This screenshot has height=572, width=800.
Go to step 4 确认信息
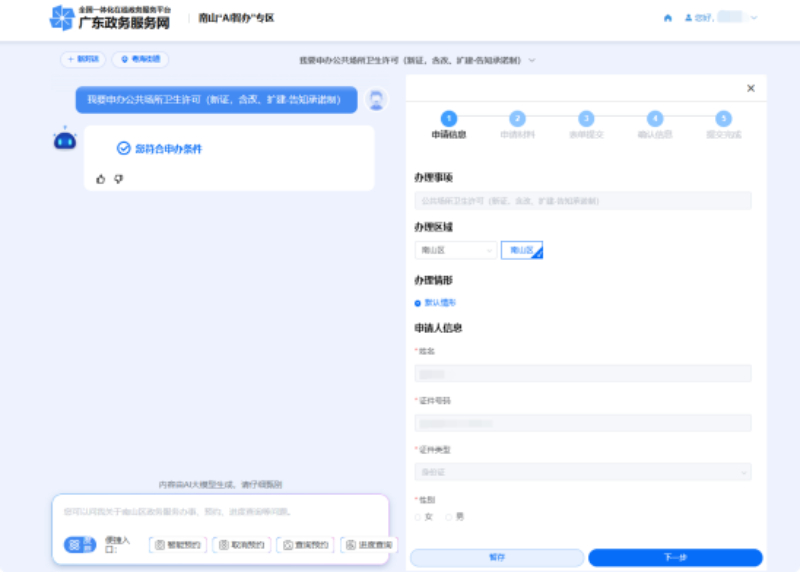tap(655, 119)
